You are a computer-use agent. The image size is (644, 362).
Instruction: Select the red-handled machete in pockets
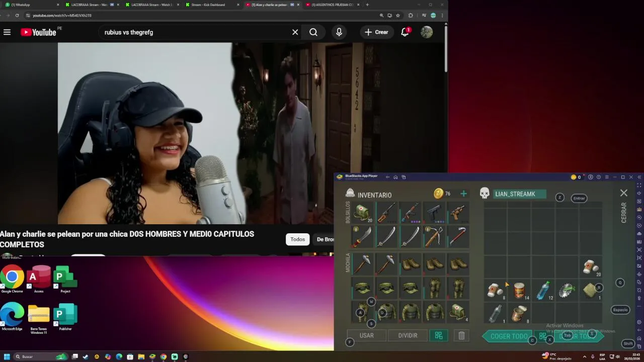(x=363, y=237)
